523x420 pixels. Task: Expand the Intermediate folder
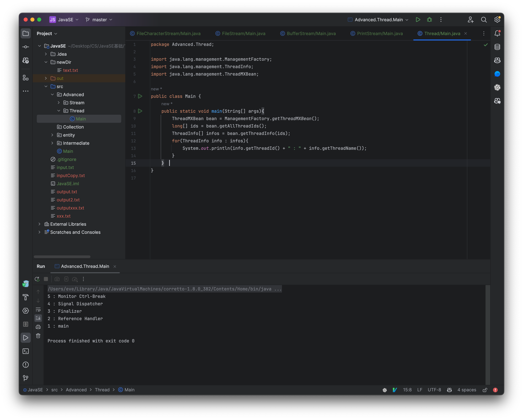(52, 143)
